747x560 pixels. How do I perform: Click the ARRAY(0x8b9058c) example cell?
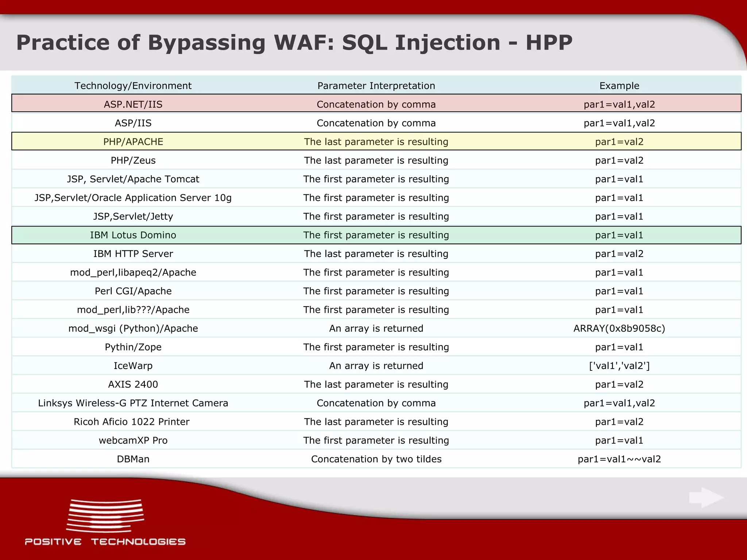click(619, 328)
